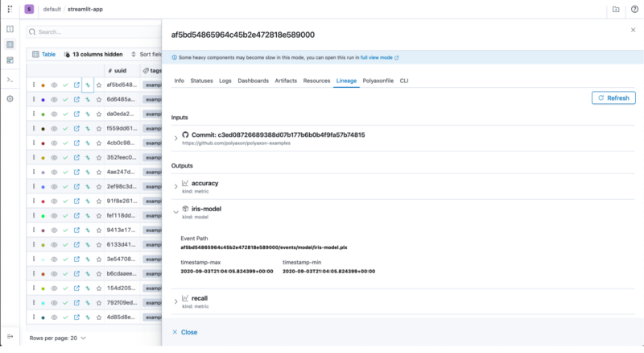Close the run detail panel with X
The height and width of the screenshot is (353, 644).
(633, 30)
